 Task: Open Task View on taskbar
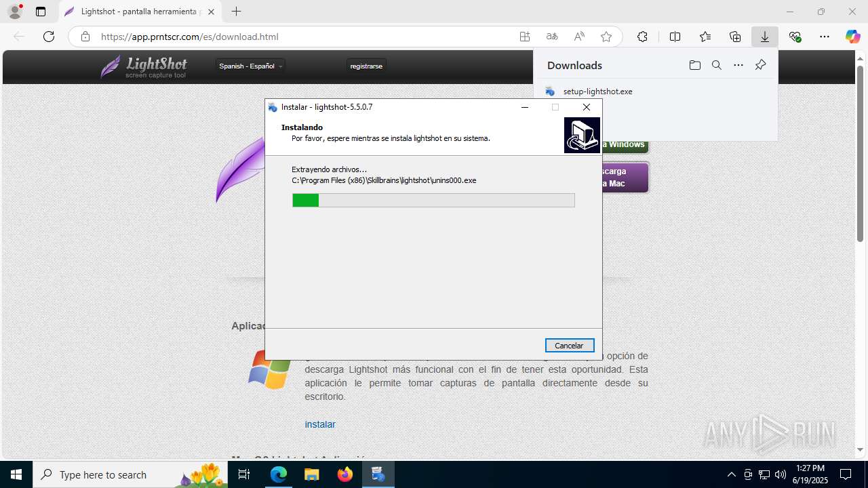(245, 474)
